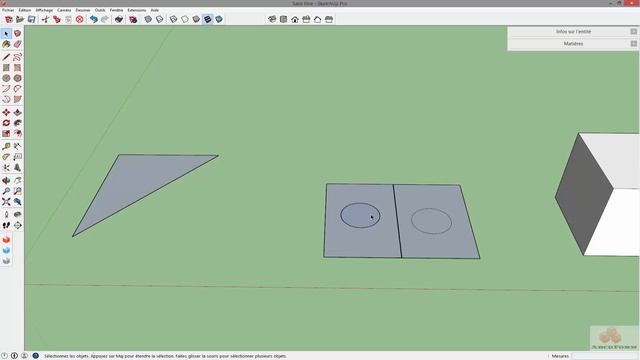Image resolution: width=640 pixels, height=360 pixels.
Task: Switch to Iso standard view
Action: click(272, 19)
